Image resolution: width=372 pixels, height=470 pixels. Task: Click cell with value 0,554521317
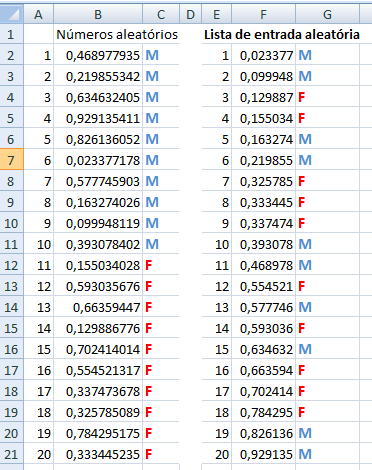[98, 370]
